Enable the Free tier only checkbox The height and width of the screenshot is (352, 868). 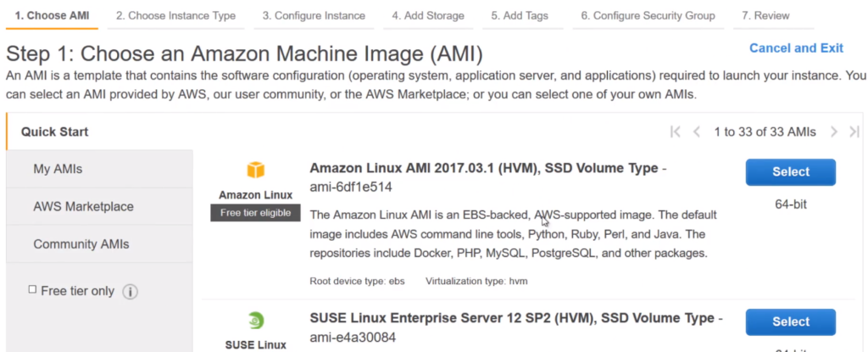coord(32,290)
